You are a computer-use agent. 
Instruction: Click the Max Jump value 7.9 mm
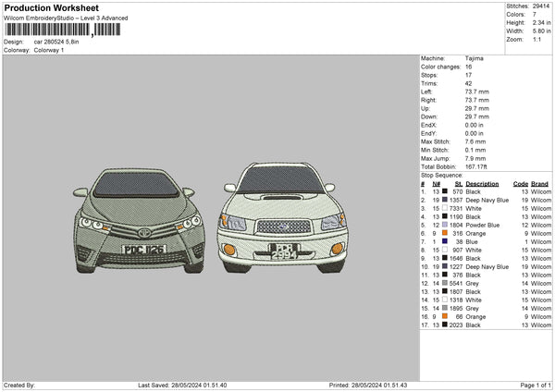coord(475,158)
